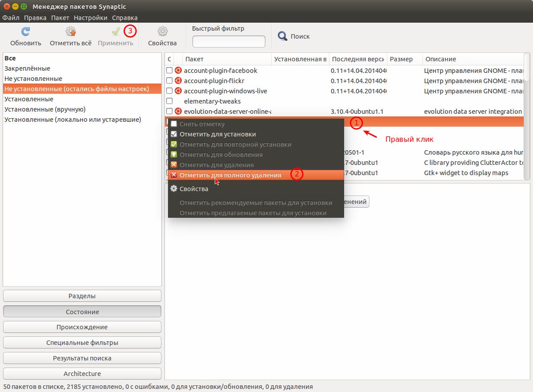533x392 pixels.
Task: Click version 3.10.4-0ubuntu1.1 cell
Action: (357, 112)
